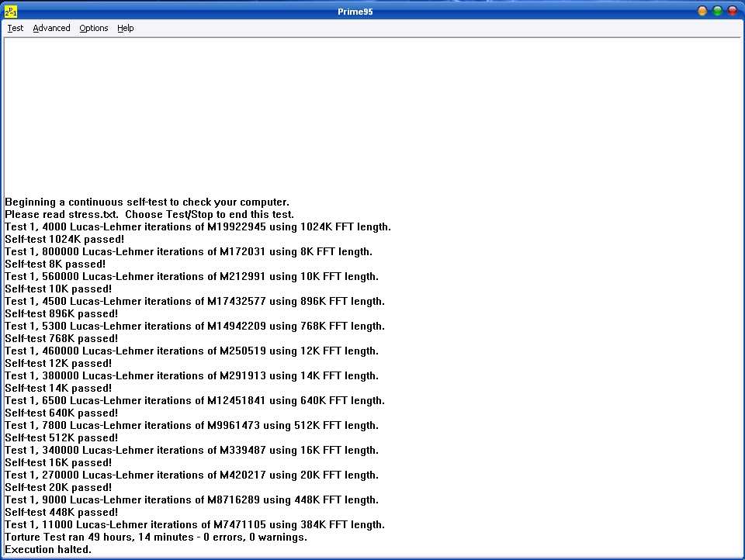
Task: Click the 'Execution halted.' line
Action: click(x=48, y=550)
